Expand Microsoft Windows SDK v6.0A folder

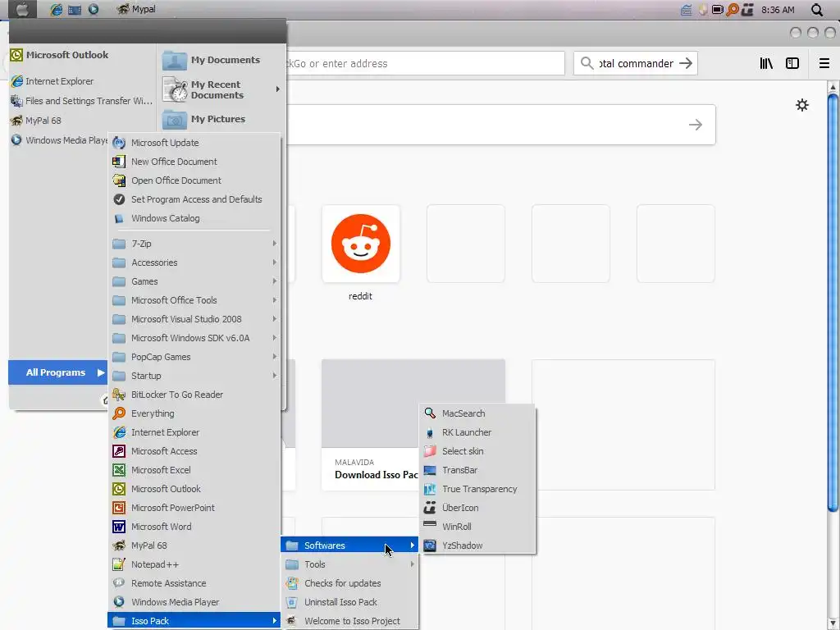coord(194,338)
